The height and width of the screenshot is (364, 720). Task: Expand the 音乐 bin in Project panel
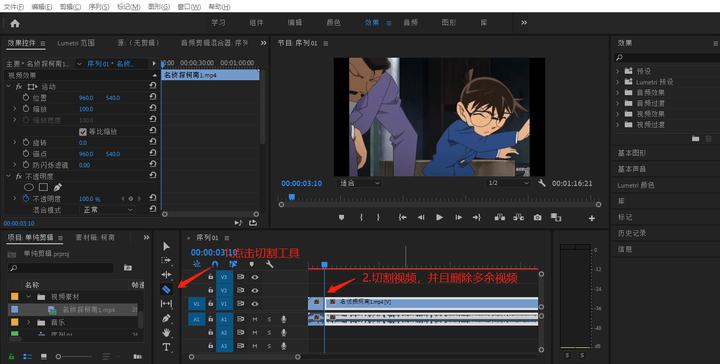pos(28,323)
